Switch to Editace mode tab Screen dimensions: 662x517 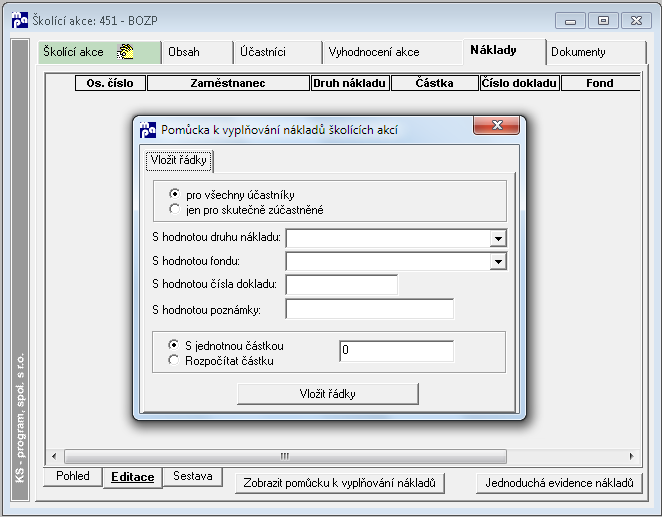pos(133,477)
